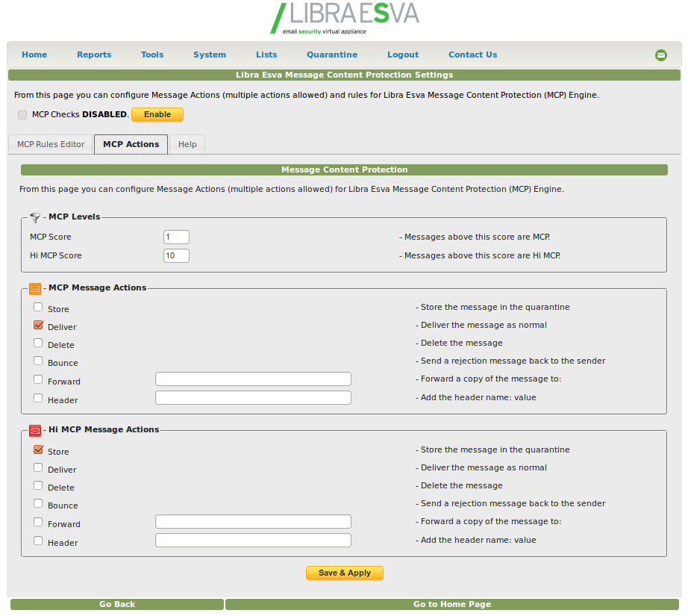Open the Lists menu
Screen dimensions: 688x616
click(x=266, y=55)
